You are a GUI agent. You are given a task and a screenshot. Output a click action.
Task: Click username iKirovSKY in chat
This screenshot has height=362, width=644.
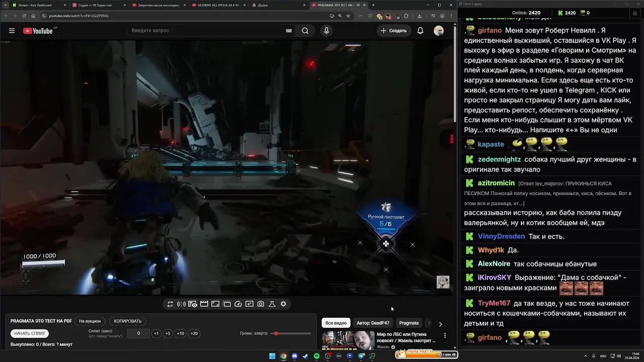click(494, 278)
